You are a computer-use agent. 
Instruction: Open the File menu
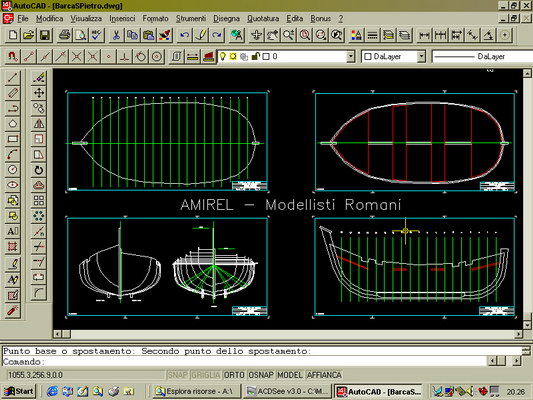(x=23, y=19)
